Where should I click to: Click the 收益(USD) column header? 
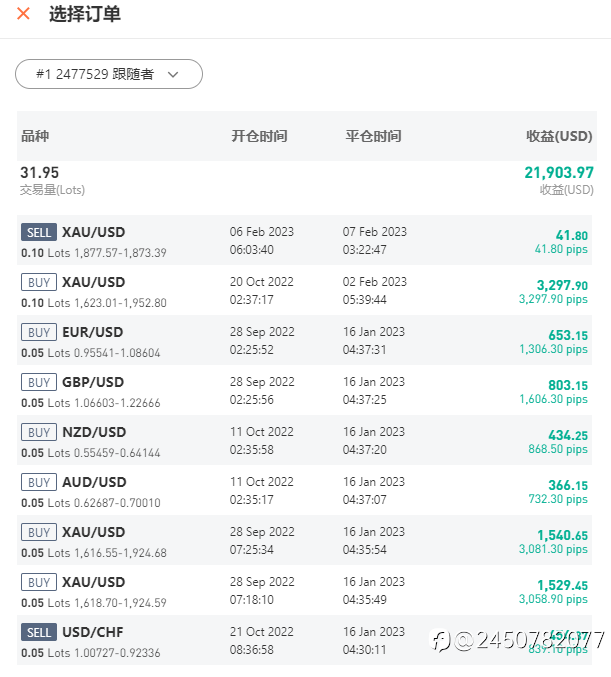point(559,136)
